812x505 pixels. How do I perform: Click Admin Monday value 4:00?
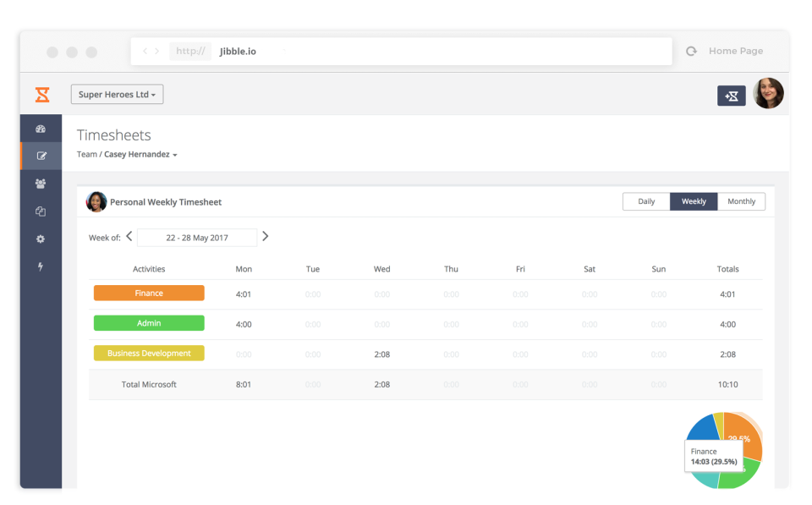(x=244, y=324)
